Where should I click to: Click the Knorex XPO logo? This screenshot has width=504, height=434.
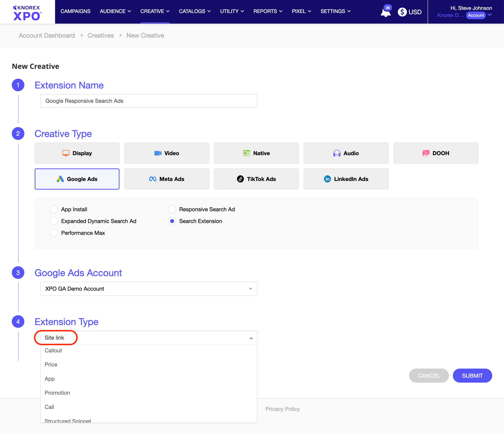(27, 12)
